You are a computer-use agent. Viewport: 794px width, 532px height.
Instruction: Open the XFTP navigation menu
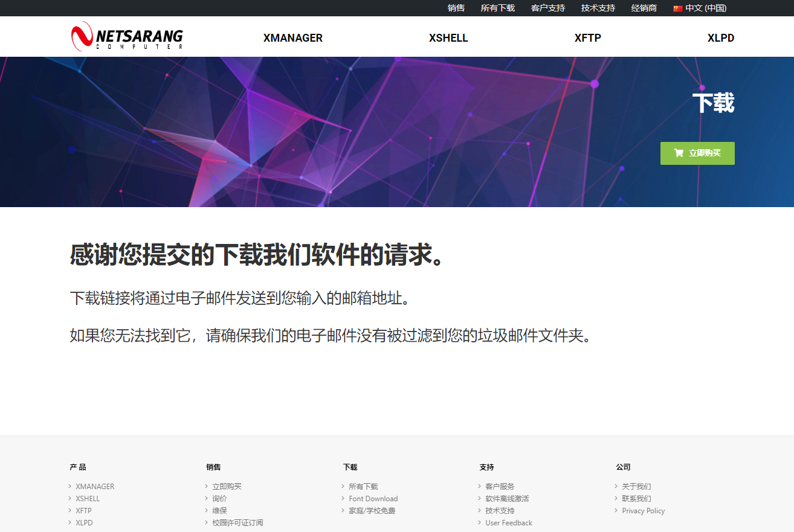pyautogui.click(x=587, y=37)
